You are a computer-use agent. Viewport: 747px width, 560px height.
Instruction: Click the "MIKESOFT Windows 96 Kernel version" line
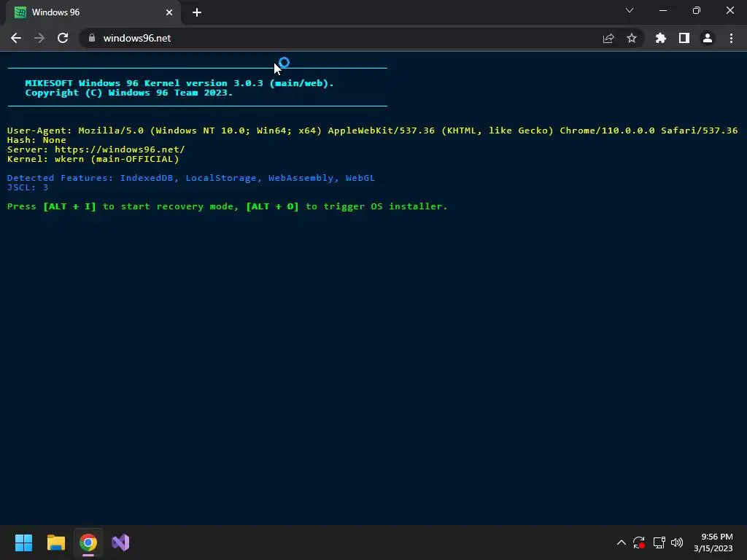coord(179,83)
